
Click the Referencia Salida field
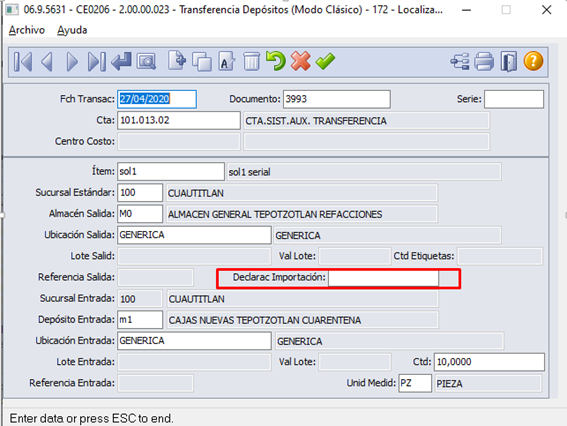pyautogui.click(x=155, y=277)
